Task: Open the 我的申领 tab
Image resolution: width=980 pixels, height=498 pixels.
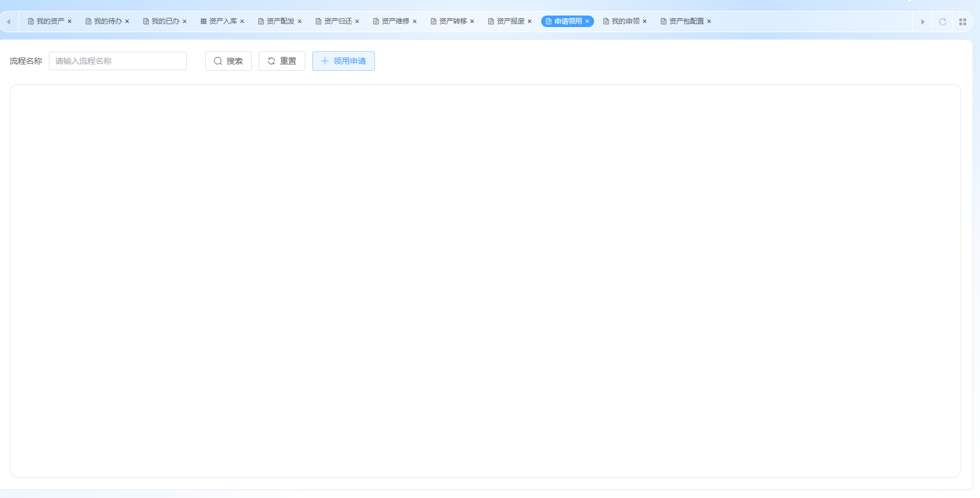Action: click(625, 21)
